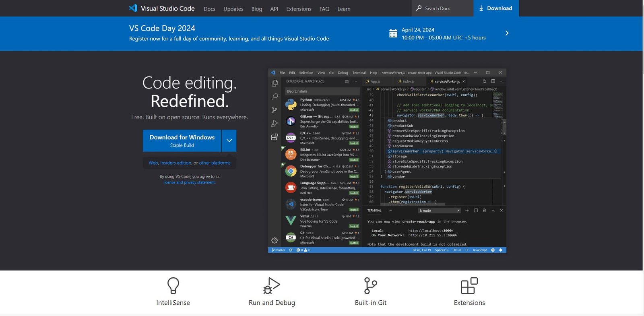Select the Extensions item in top navigation

299,9
